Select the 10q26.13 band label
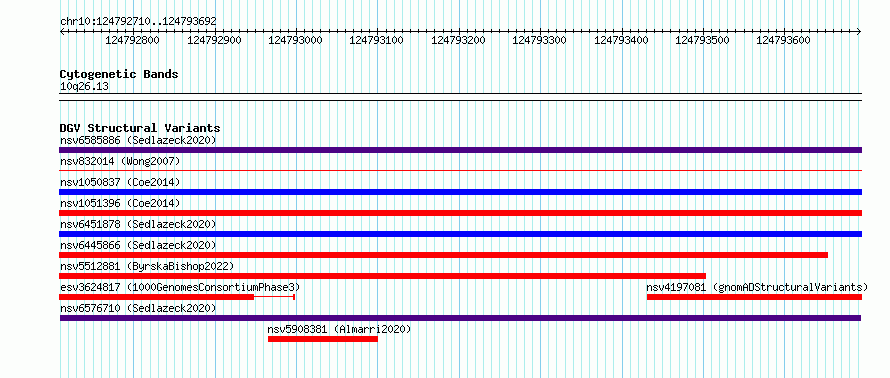The image size is (890, 378). pyautogui.click(x=84, y=87)
